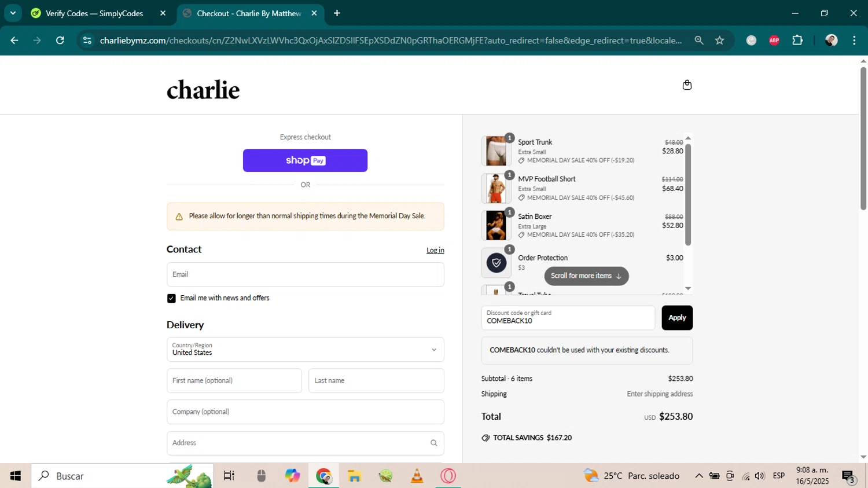Click the First name (optional) field
Screen dimensions: 868x488
(234, 381)
